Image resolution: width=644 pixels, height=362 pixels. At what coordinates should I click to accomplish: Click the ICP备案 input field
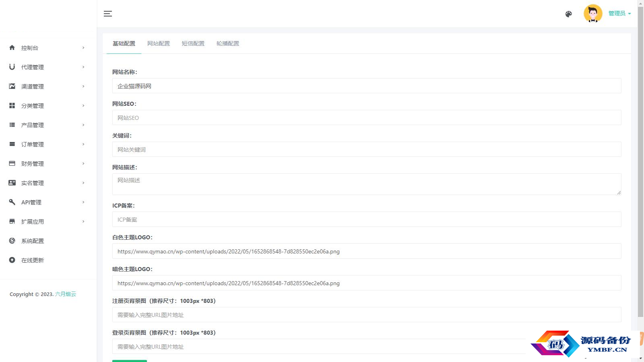[x=367, y=219]
